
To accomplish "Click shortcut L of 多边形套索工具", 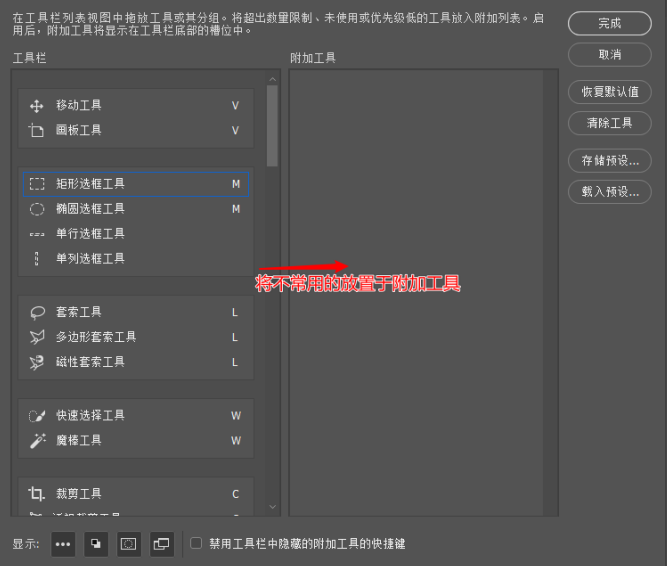I will (235, 338).
